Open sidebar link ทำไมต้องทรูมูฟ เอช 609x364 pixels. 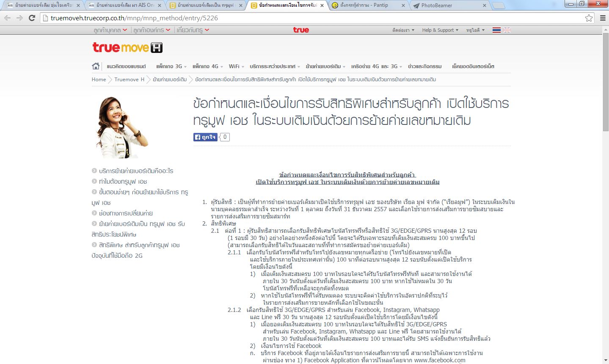tap(123, 182)
